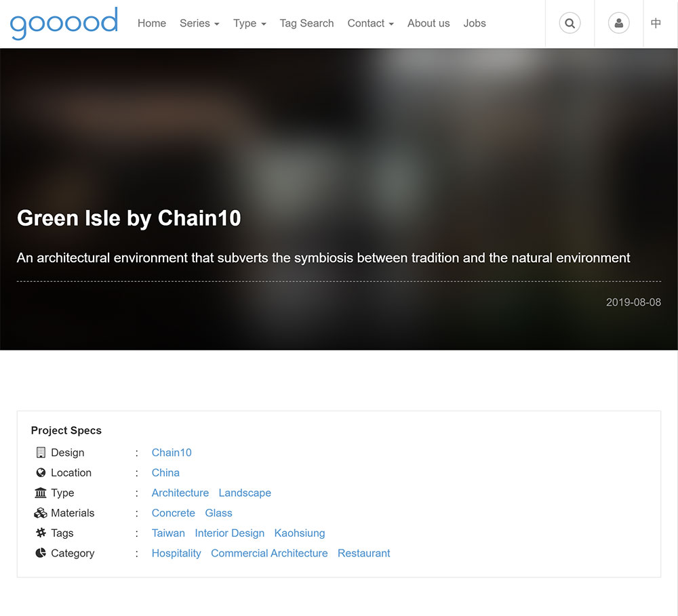Open the Landscape type link

[x=245, y=493]
